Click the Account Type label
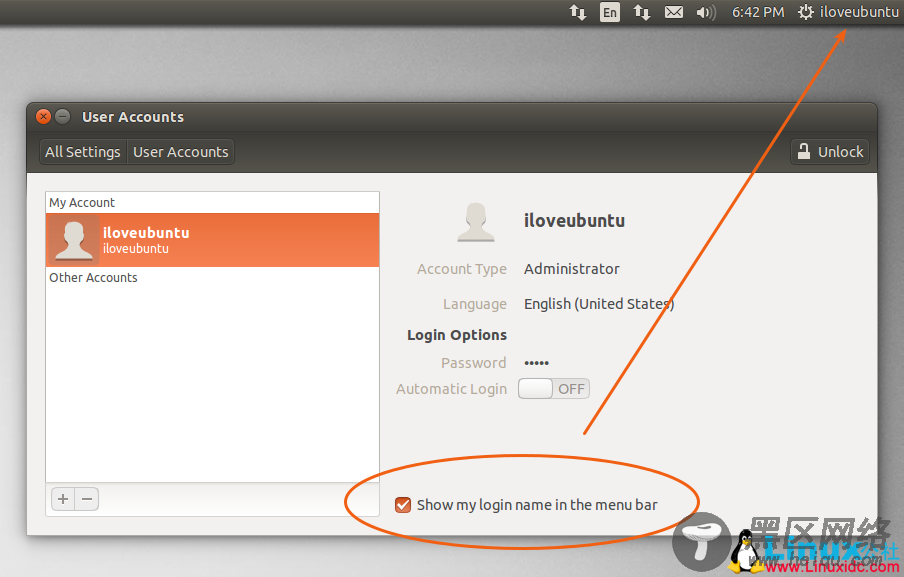The width and height of the screenshot is (904, 577). coord(462,269)
